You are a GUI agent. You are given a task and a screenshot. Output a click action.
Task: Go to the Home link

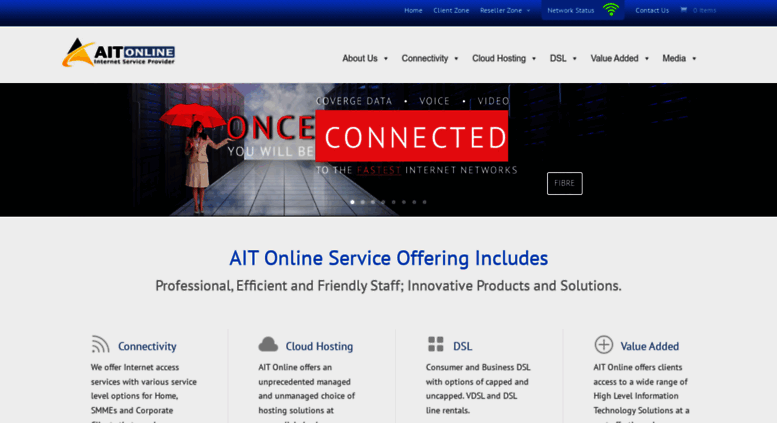click(413, 10)
